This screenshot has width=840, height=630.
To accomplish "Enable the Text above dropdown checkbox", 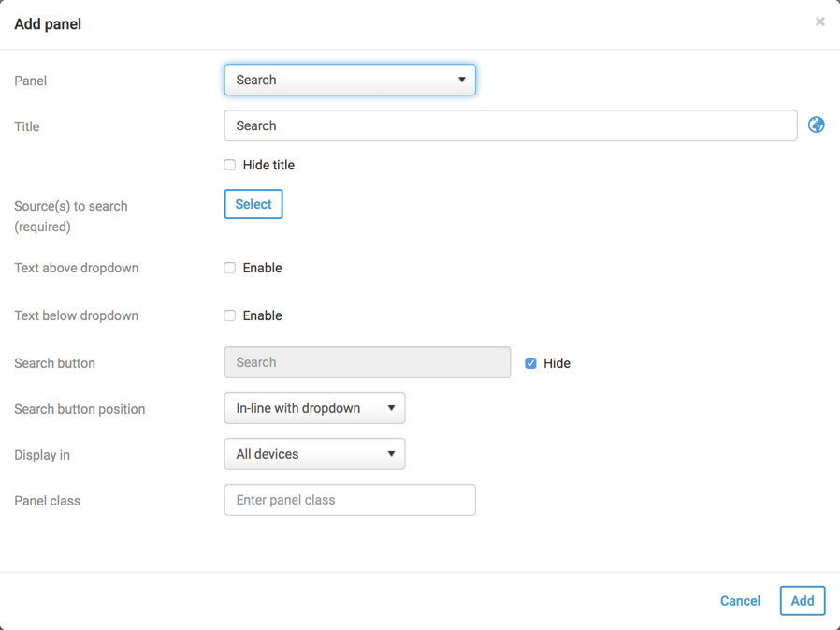I will (230, 269).
